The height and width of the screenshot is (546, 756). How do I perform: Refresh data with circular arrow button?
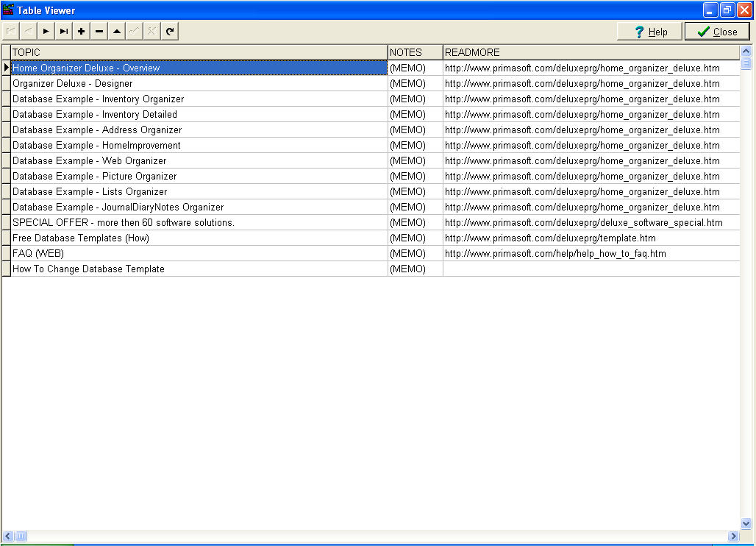[x=170, y=32]
